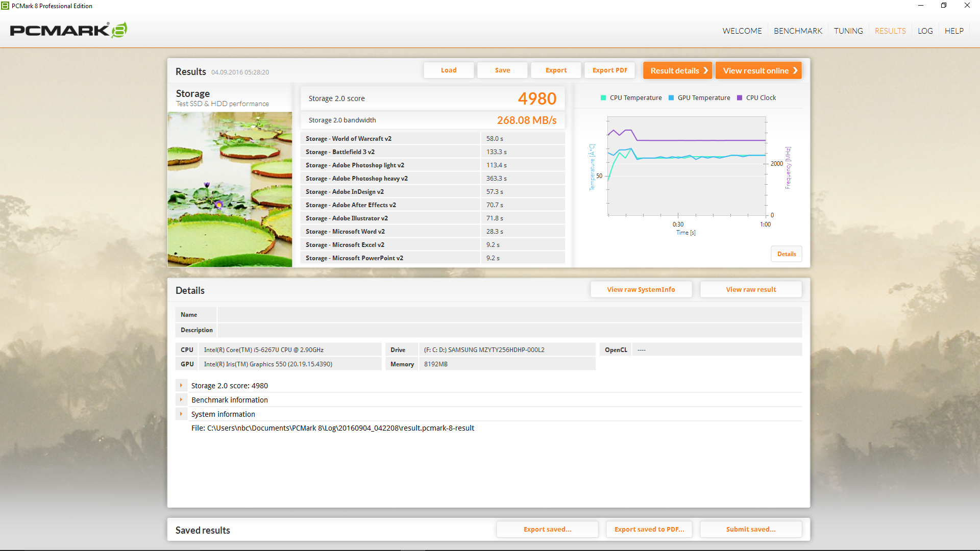
Task: Expand the System information section
Action: [181, 414]
